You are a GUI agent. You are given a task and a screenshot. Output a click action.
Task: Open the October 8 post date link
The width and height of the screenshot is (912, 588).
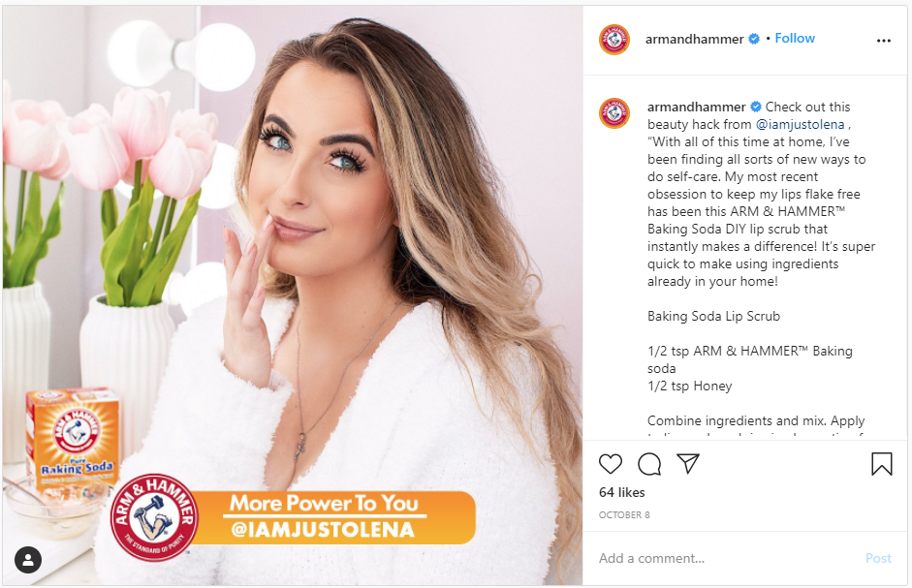pos(624,514)
